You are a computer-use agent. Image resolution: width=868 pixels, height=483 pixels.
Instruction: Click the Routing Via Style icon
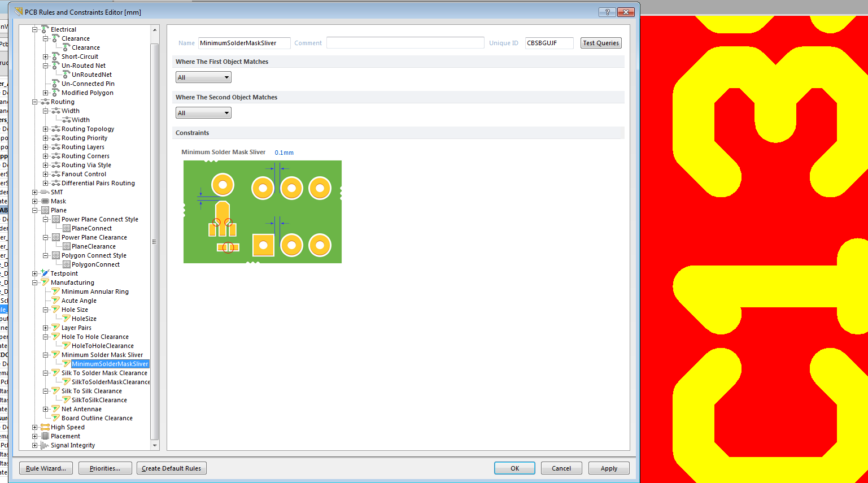[56, 165]
